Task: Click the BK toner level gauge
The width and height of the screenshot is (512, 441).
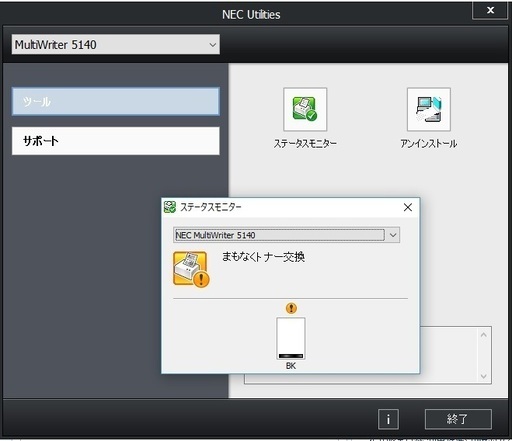Action: point(291,338)
